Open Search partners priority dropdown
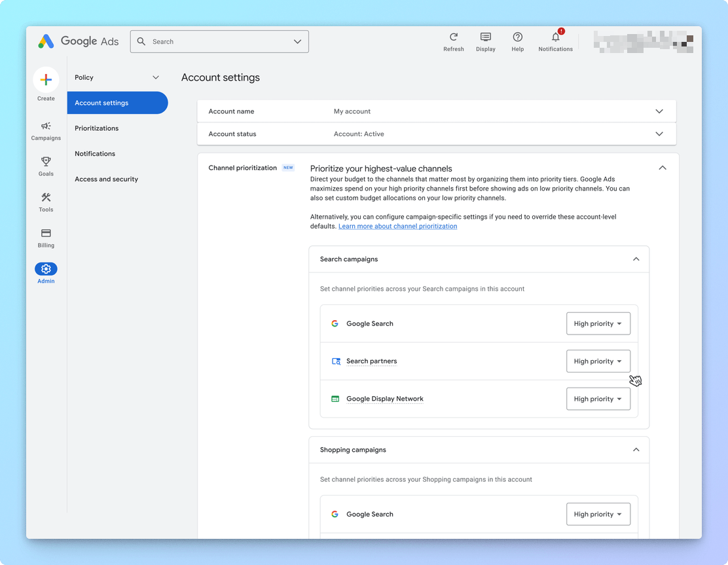 click(x=598, y=361)
